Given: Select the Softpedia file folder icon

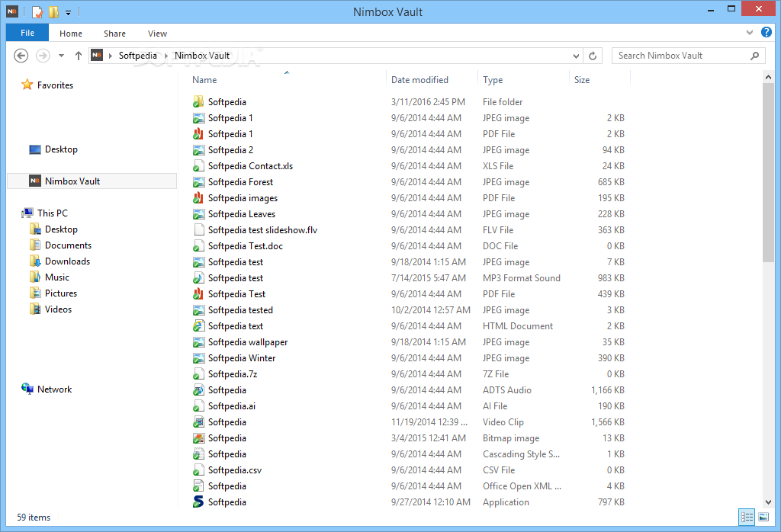Looking at the screenshot, I should coord(198,101).
